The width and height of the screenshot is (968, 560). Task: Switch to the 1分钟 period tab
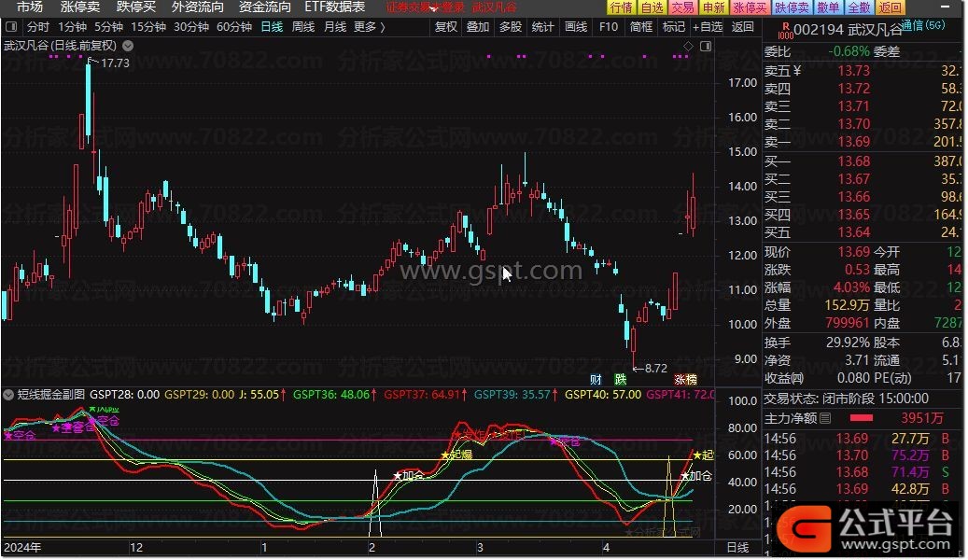(x=72, y=27)
